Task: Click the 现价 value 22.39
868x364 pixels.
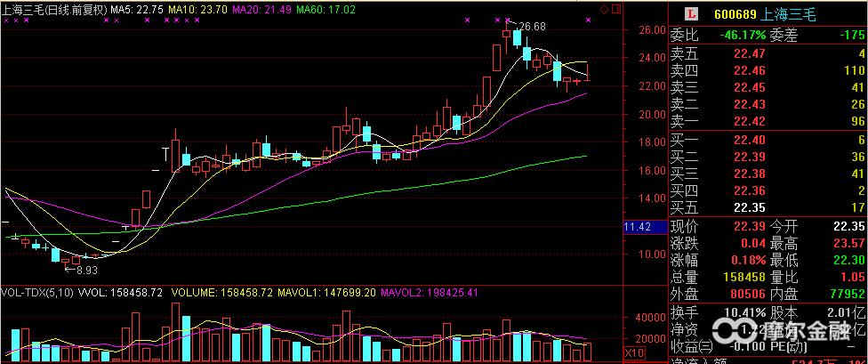Action: 751,226
